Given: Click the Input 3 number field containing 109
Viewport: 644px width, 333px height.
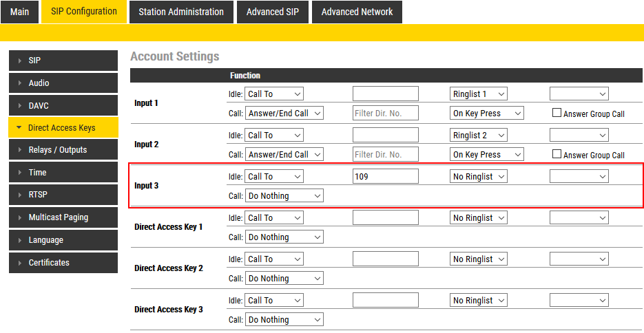Looking at the screenshot, I should (385, 177).
